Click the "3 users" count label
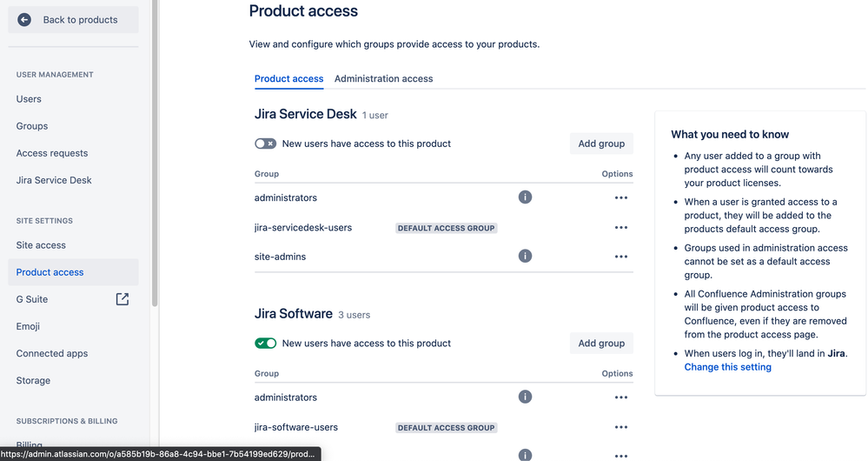The image size is (868, 461). pyautogui.click(x=354, y=315)
